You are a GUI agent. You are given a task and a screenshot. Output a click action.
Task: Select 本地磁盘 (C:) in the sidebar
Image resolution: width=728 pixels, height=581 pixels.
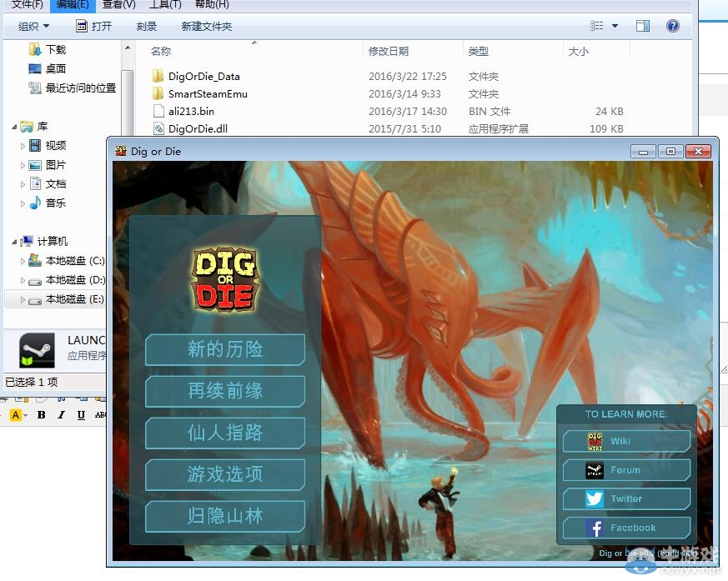(x=75, y=261)
